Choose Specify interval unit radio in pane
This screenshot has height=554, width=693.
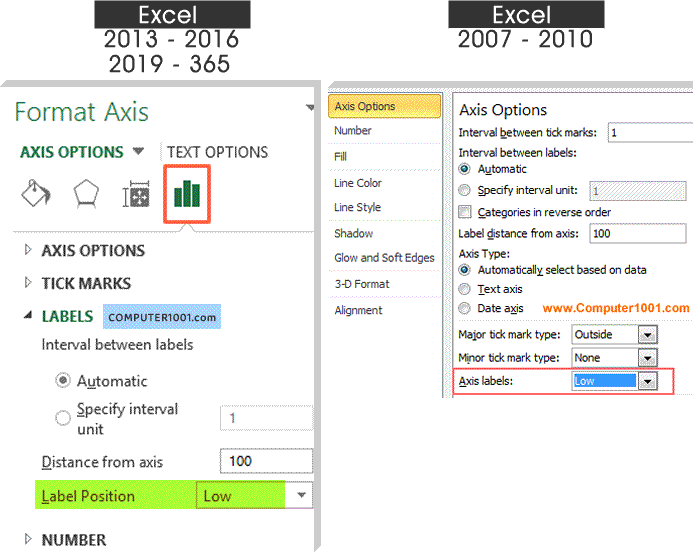pos(63,417)
